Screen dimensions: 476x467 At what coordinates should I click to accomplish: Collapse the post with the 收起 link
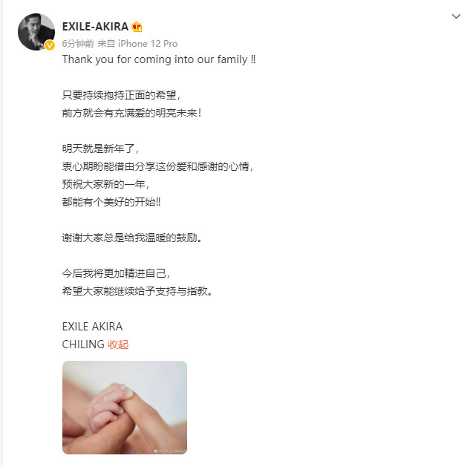point(118,344)
